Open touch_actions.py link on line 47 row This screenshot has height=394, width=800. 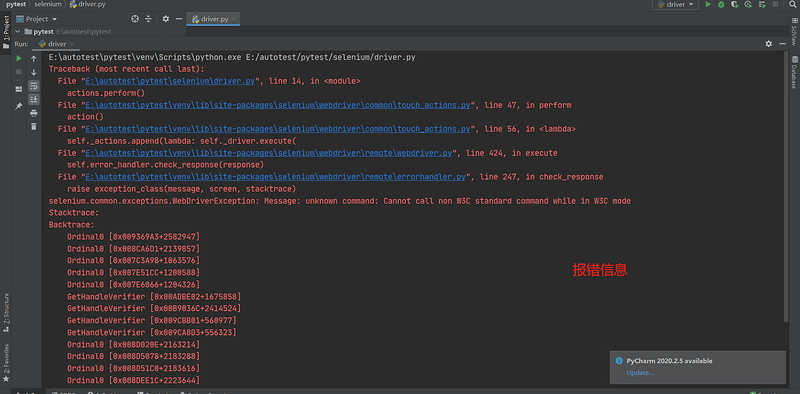pyautogui.click(x=278, y=105)
